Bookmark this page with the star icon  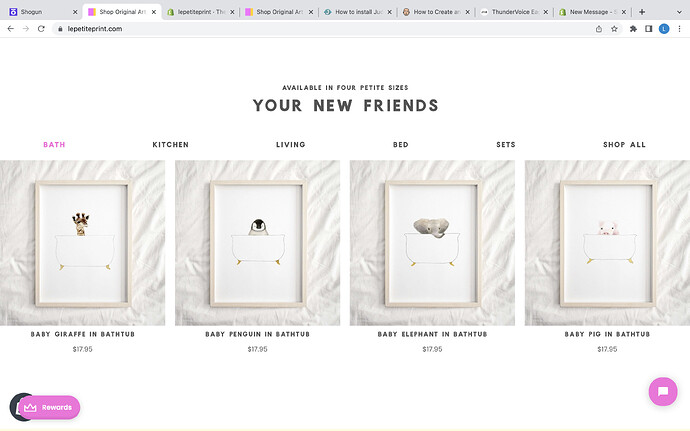(615, 29)
